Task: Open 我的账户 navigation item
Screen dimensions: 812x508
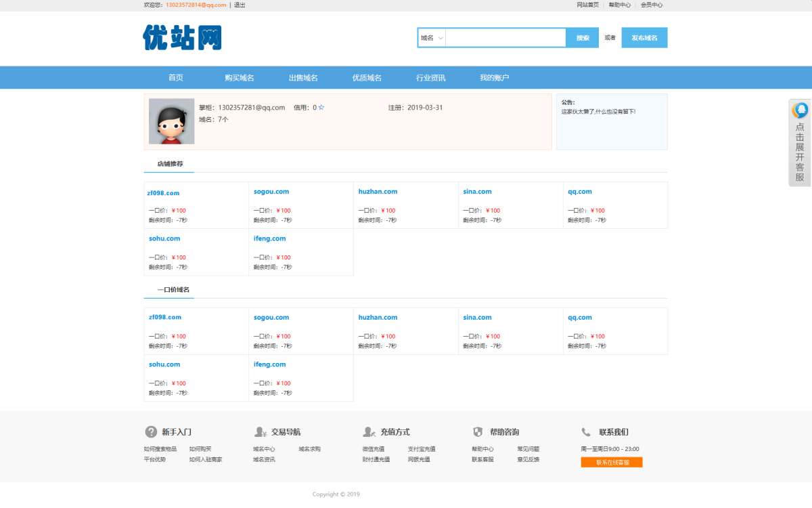Action: (494, 78)
